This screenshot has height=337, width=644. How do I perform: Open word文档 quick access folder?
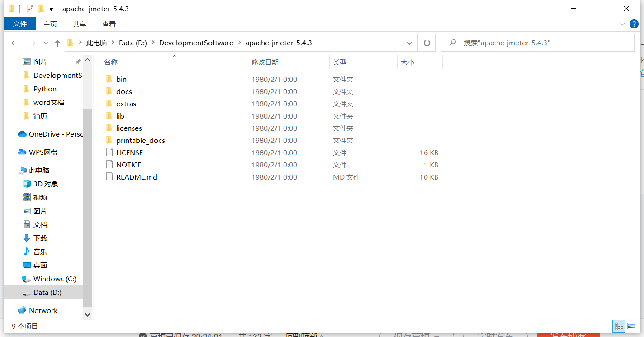[43, 102]
